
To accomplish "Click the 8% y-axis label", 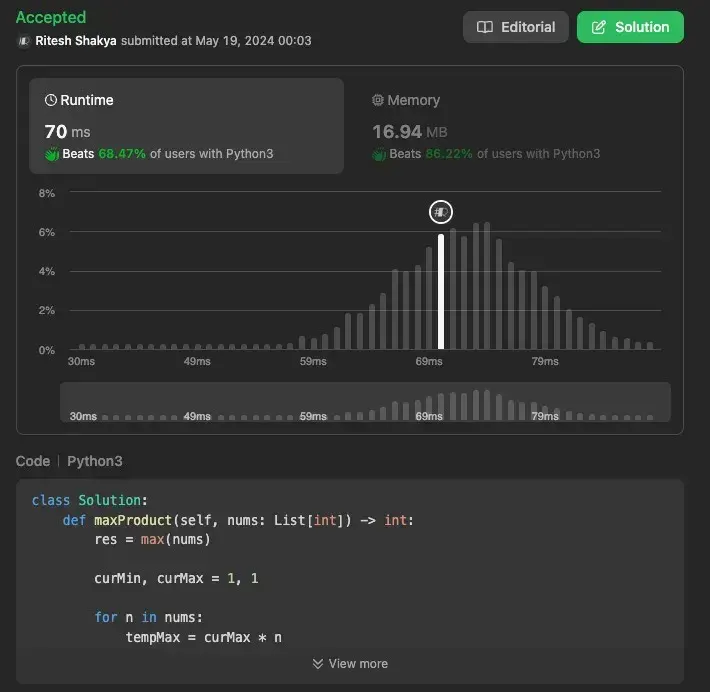I will (46, 193).
